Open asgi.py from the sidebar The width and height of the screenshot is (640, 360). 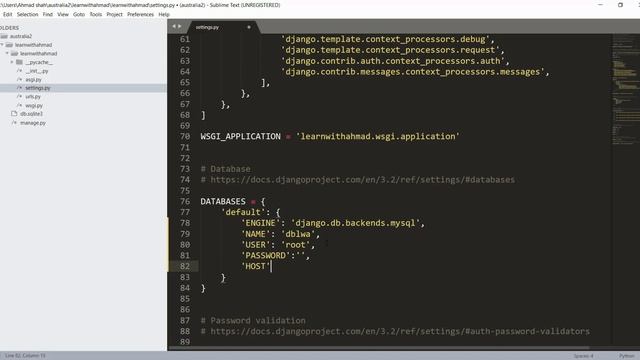33,80
